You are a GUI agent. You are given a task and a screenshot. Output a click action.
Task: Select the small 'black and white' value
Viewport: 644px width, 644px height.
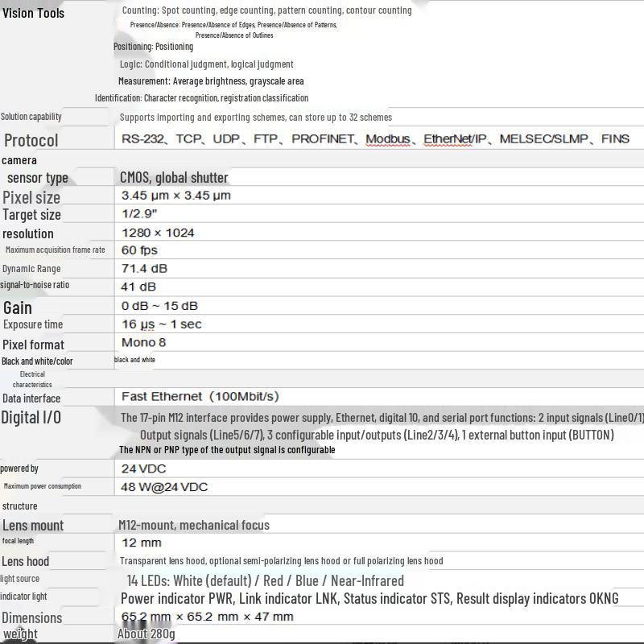134,359
